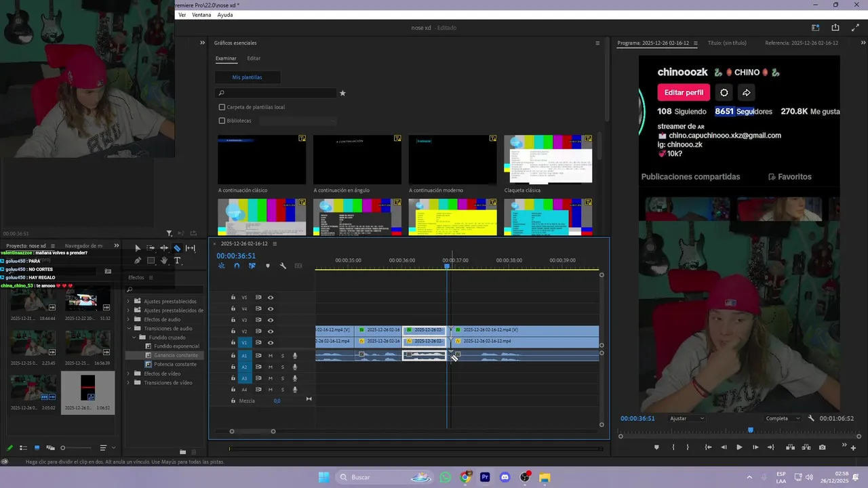
Task: Open the button editor plus icon
Action: (x=853, y=447)
